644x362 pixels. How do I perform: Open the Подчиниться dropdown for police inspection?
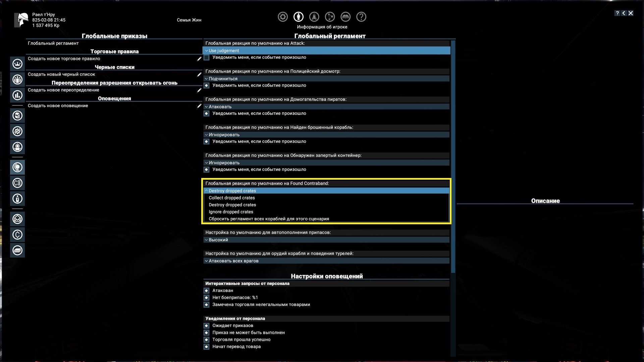326,78
